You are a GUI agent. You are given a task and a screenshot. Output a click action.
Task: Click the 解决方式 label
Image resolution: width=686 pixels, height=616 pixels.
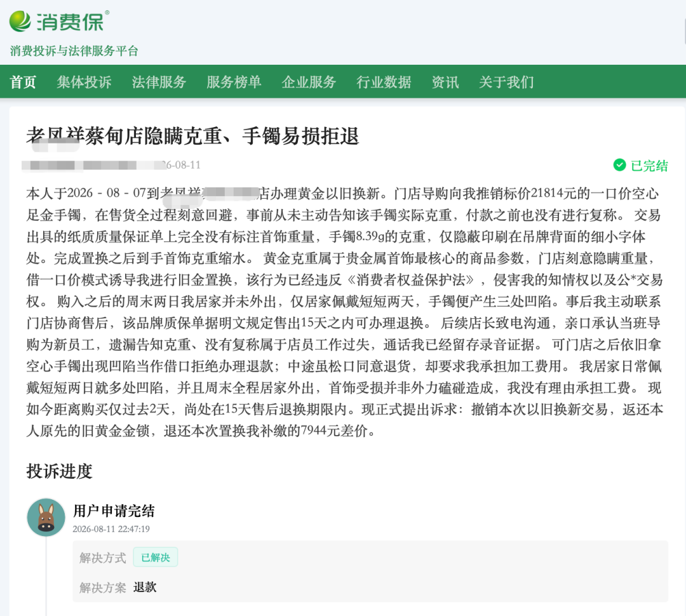tap(102, 558)
